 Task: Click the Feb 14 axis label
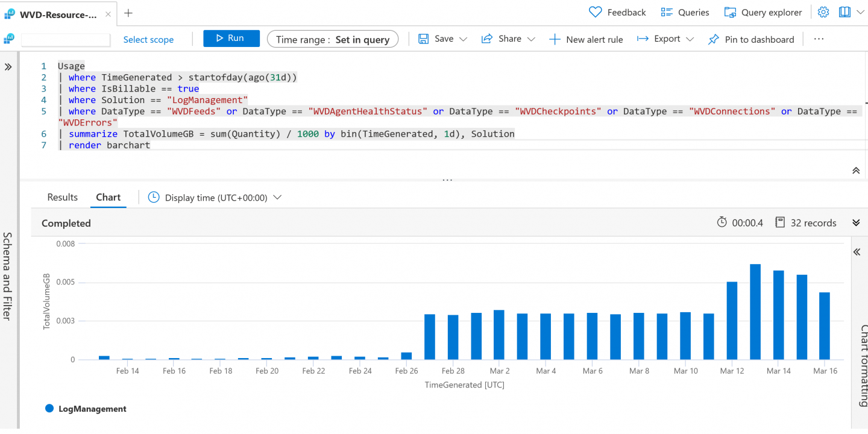(127, 371)
